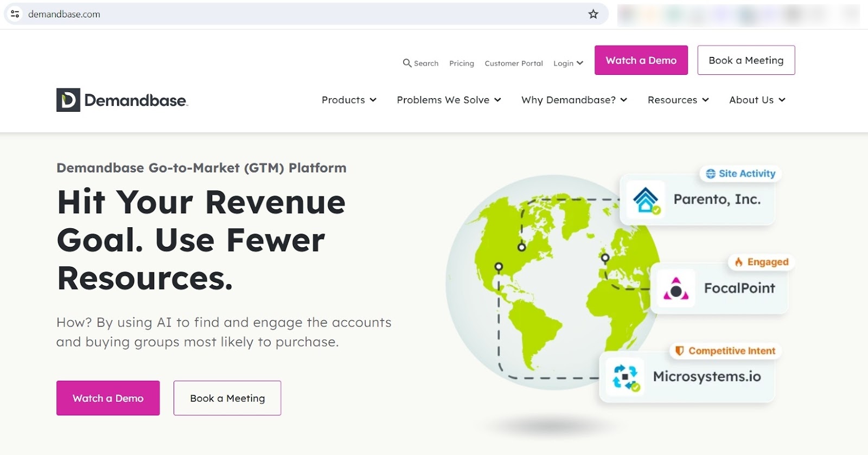Go to the Pricing page
868x455 pixels.
462,63
